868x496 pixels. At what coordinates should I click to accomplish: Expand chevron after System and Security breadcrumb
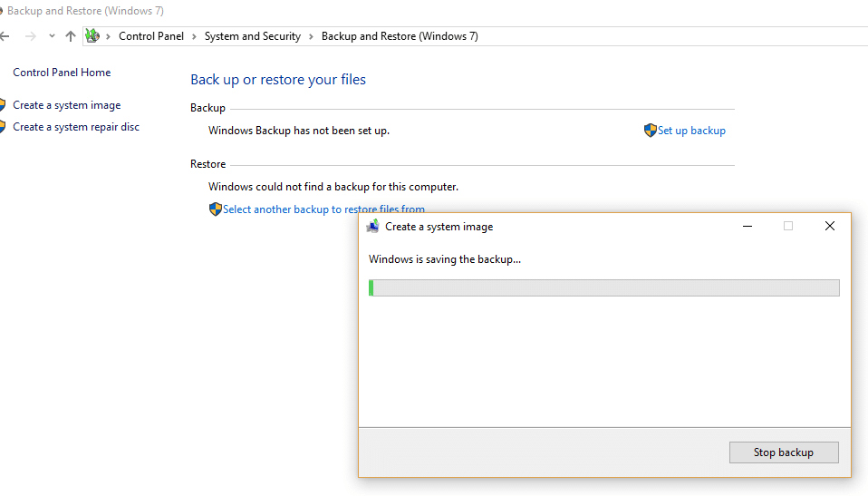311,36
